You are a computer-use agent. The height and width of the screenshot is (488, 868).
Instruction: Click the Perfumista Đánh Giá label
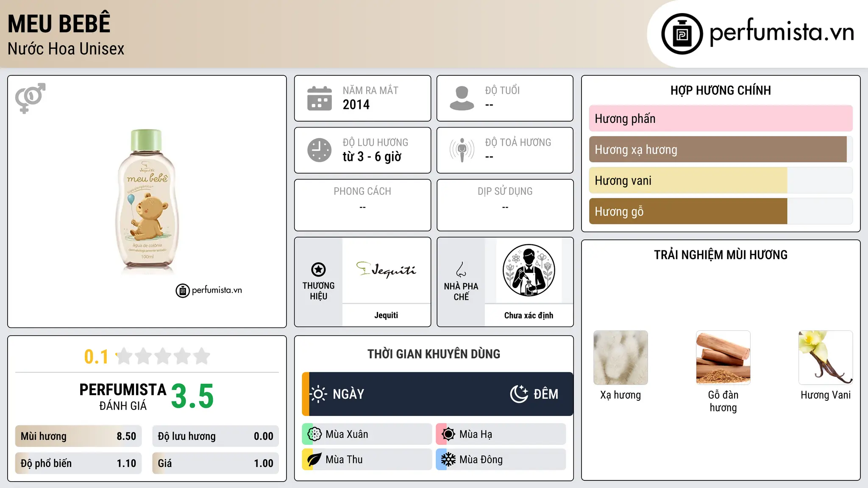tap(123, 396)
